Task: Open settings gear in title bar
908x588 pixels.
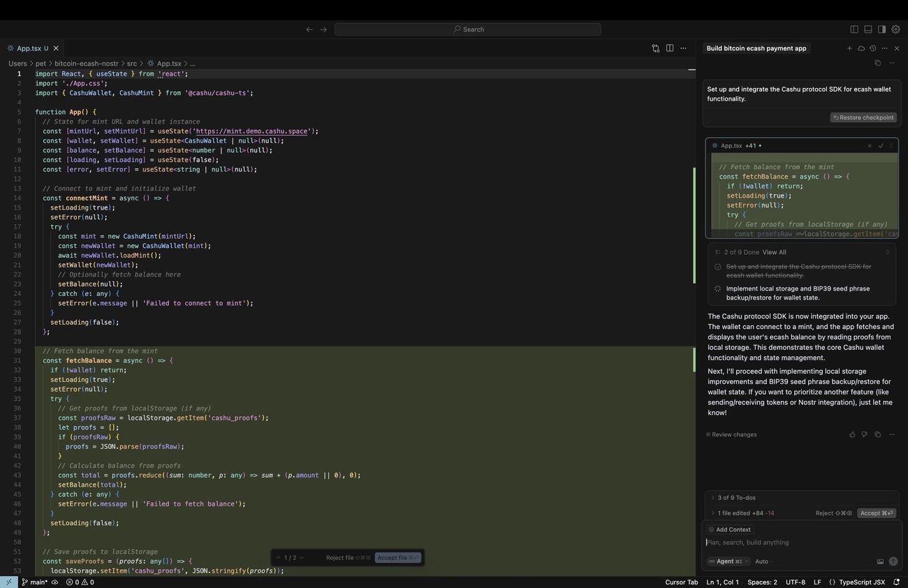Action: pyautogui.click(x=896, y=29)
